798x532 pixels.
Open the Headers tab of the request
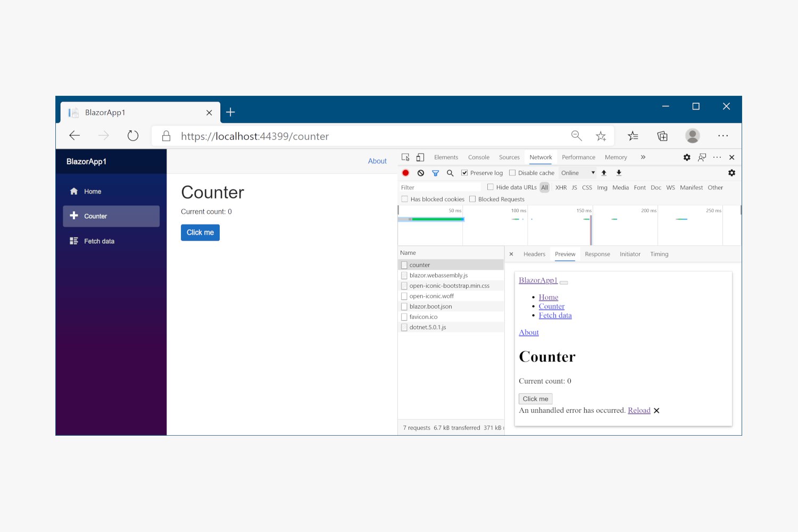[534, 254]
